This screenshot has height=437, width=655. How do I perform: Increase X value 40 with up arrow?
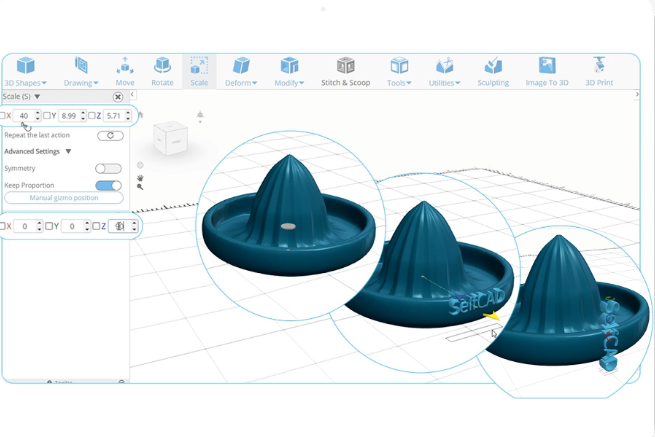[x=38, y=113]
